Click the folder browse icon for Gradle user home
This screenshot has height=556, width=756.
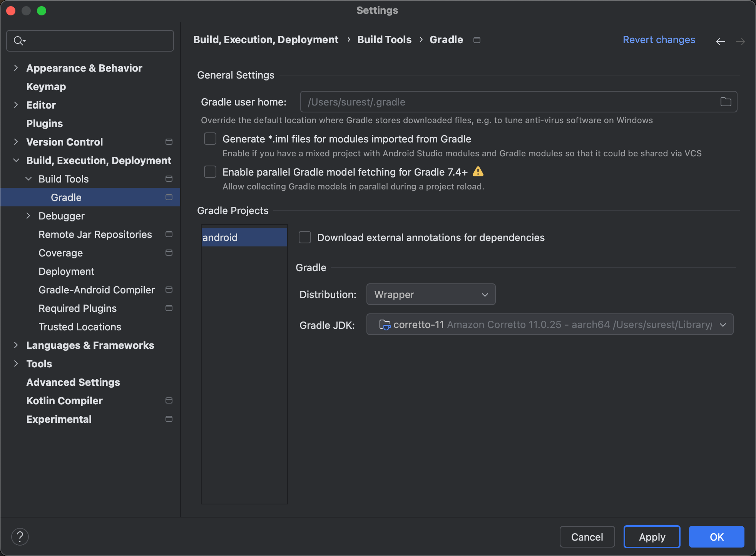pyautogui.click(x=726, y=102)
